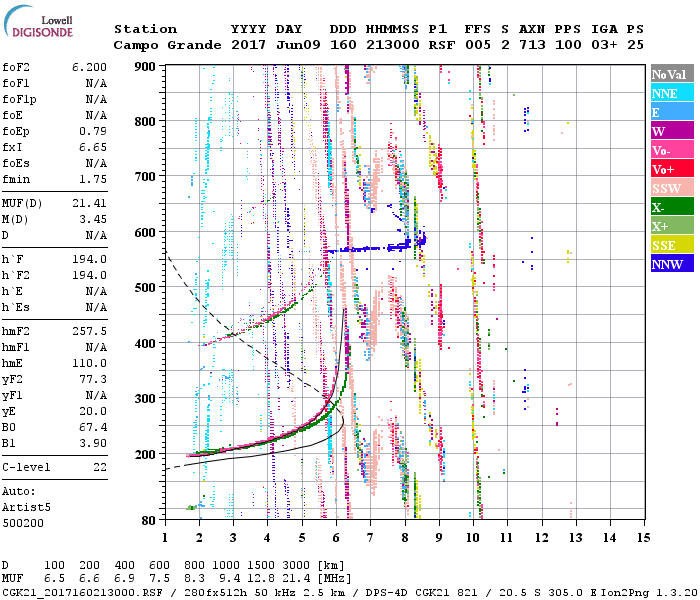Screen dimensions: 700x600
Task: Click the 500200 text under Artist5
Action: click(x=23, y=523)
